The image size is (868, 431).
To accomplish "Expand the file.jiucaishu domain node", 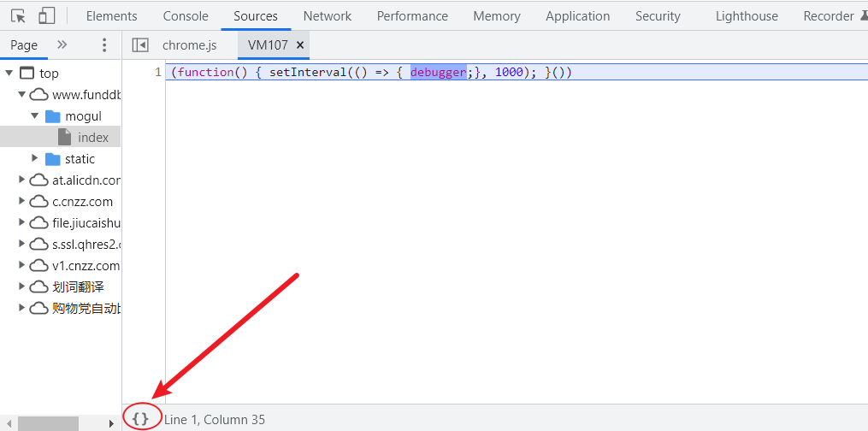I will coord(21,222).
